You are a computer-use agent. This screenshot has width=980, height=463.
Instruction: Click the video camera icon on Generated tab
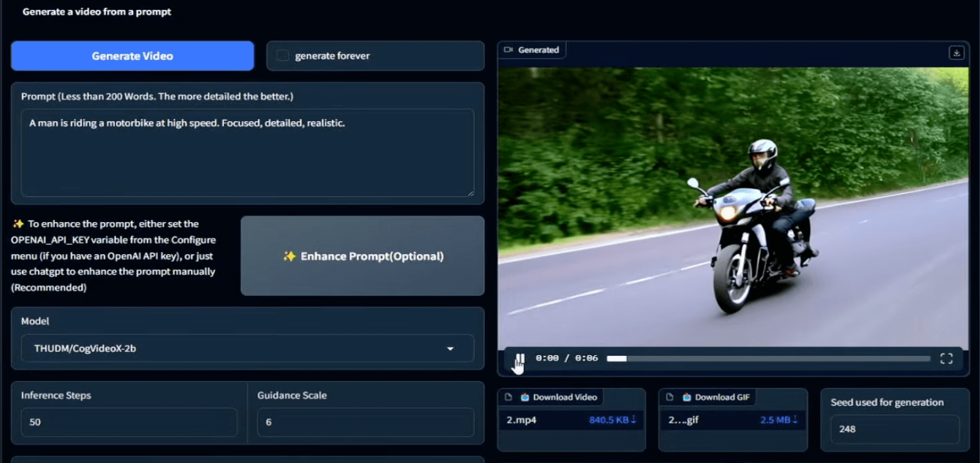pyautogui.click(x=508, y=49)
